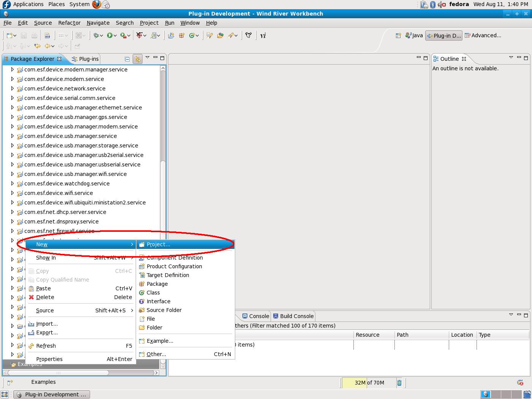Click the 32M of 70M heap status bar
This screenshot has height=399, width=532.
(369, 383)
